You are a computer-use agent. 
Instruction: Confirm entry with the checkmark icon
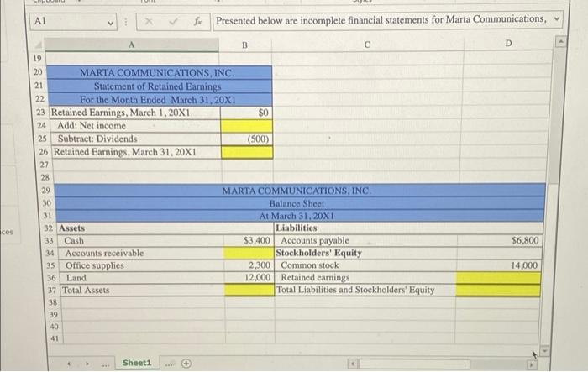pos(173,22)
